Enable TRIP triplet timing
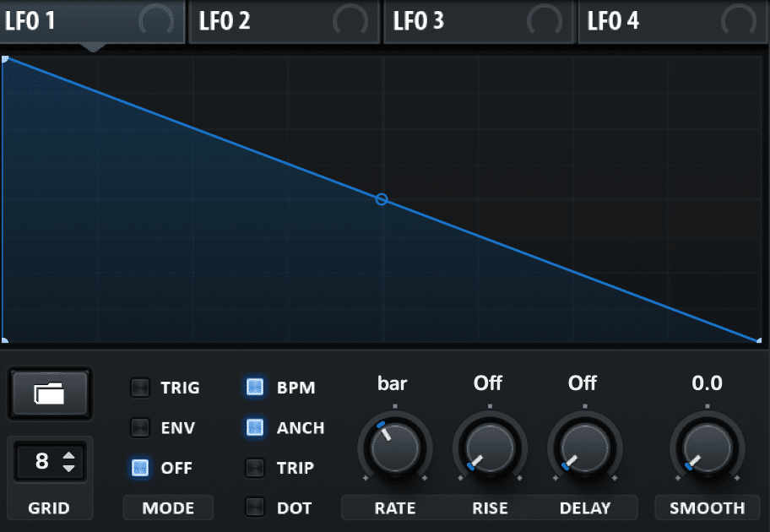The width and height of the screenshot is (770, 532). click(255, 468)
